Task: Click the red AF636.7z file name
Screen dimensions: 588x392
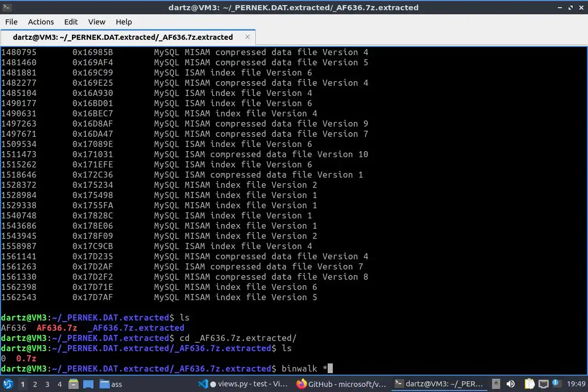Action: [x=57, y=328]
